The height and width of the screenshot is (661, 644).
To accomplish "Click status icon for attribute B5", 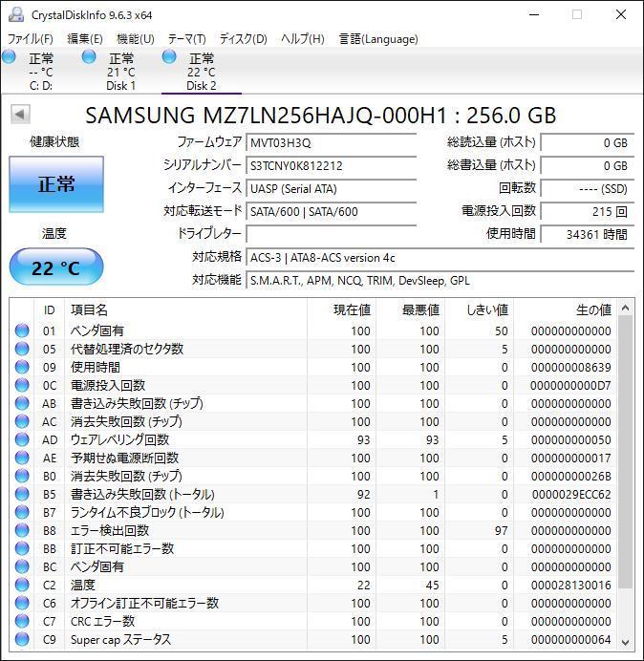I will coord(22,494).
